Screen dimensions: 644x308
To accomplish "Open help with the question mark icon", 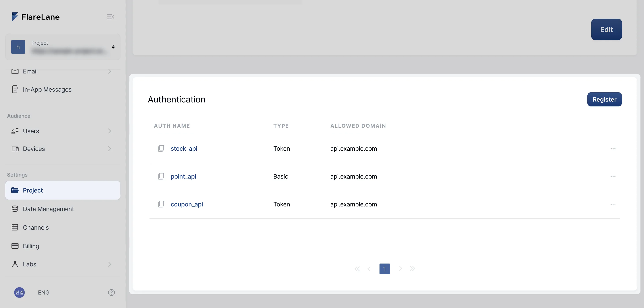I will pos(111,293).
